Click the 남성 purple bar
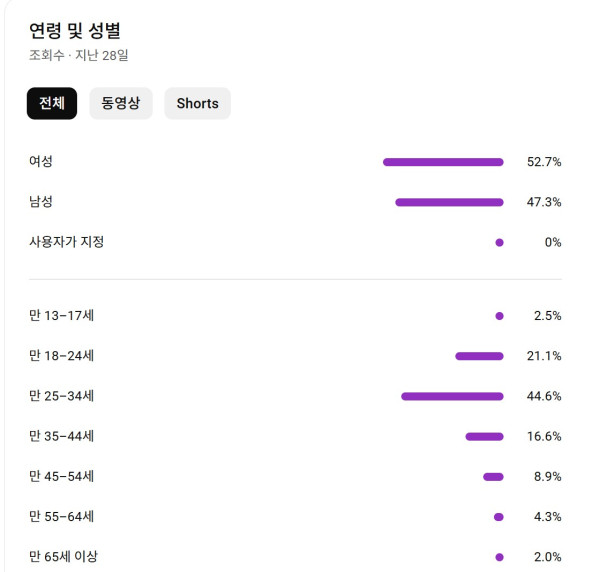600x572 pixels. [449, 202]
